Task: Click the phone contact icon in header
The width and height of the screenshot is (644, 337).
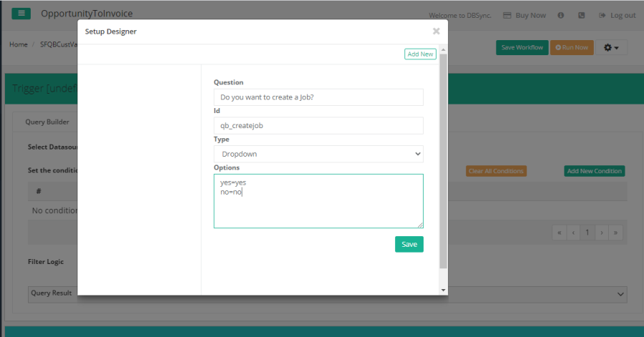Action: coord(581,15)
